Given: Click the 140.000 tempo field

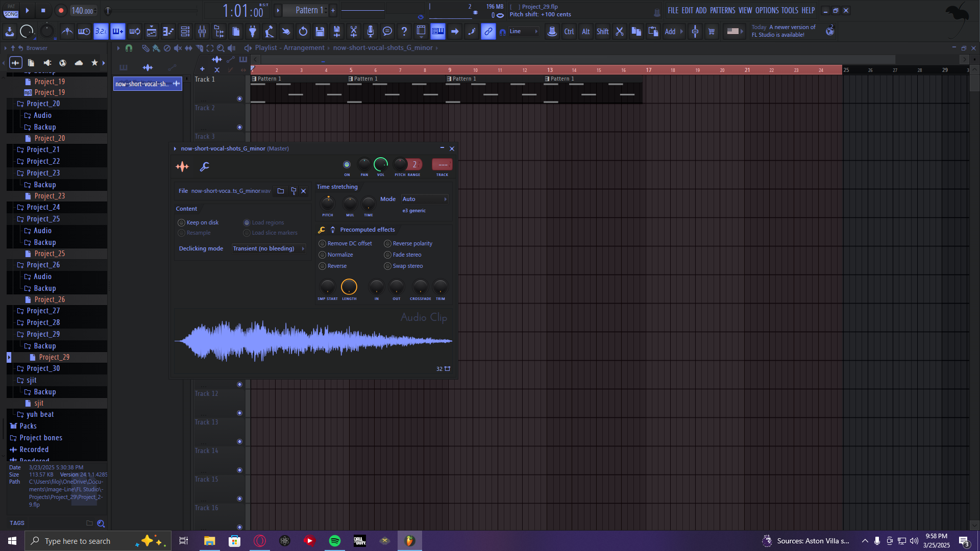Looking at the screenshot, I should pyautogui.click(x=83, y=11).
